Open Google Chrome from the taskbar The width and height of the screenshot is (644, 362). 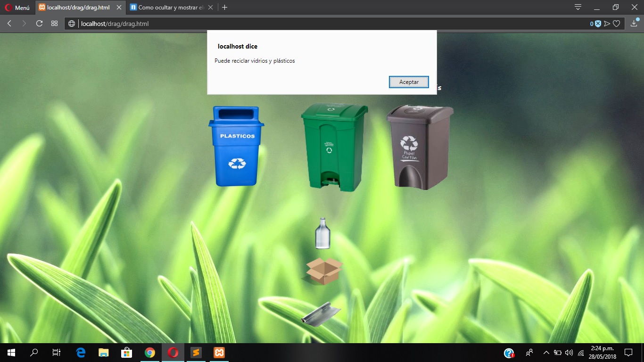[x=150, y=353]
